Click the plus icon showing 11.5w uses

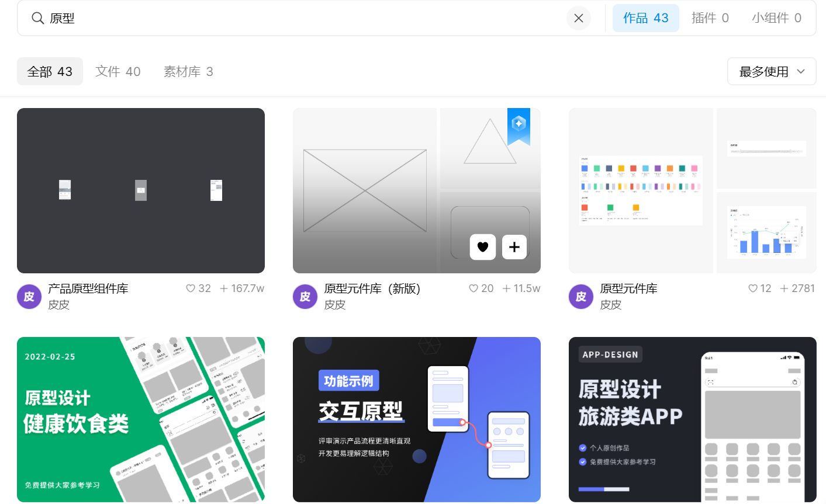pos(506,289)
